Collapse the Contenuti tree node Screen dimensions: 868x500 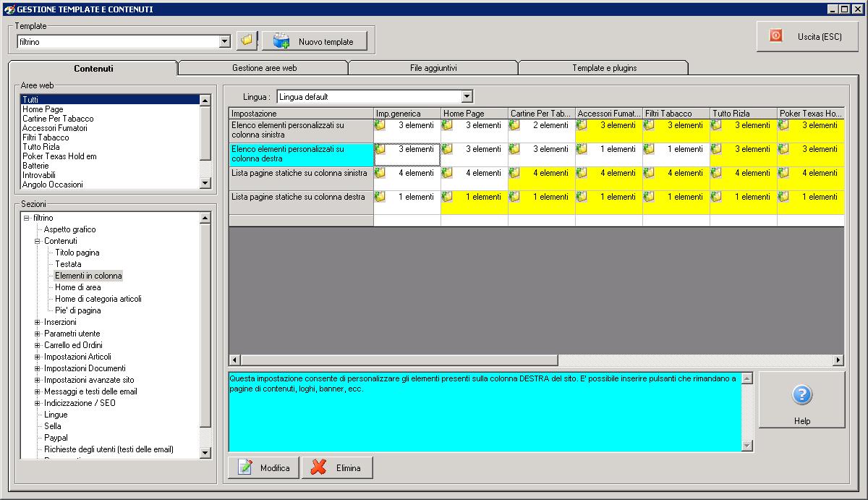pyautogui.click(x=38, y=241)
